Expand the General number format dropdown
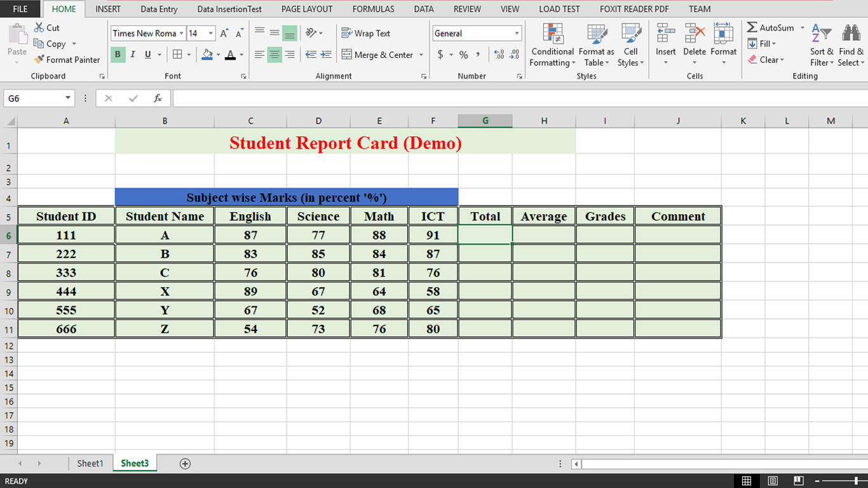Screen dimensions: 868x488 [518, 32]
